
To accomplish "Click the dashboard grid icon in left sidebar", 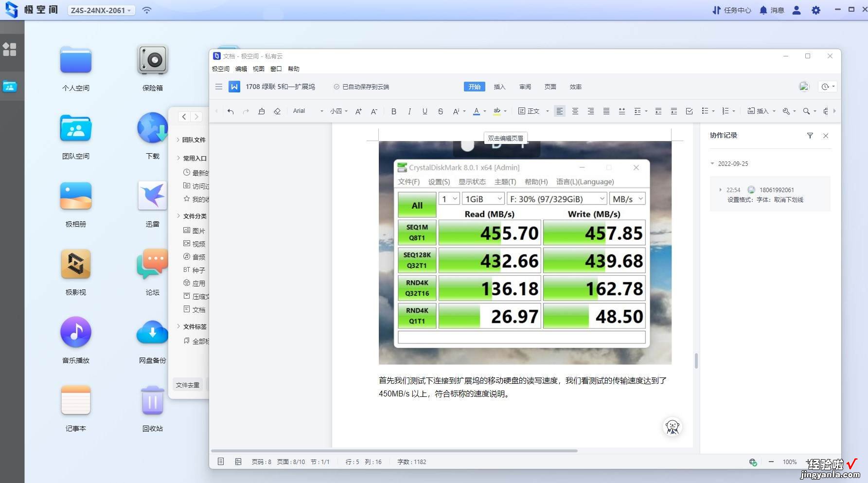I will click(x=10, y=49).
